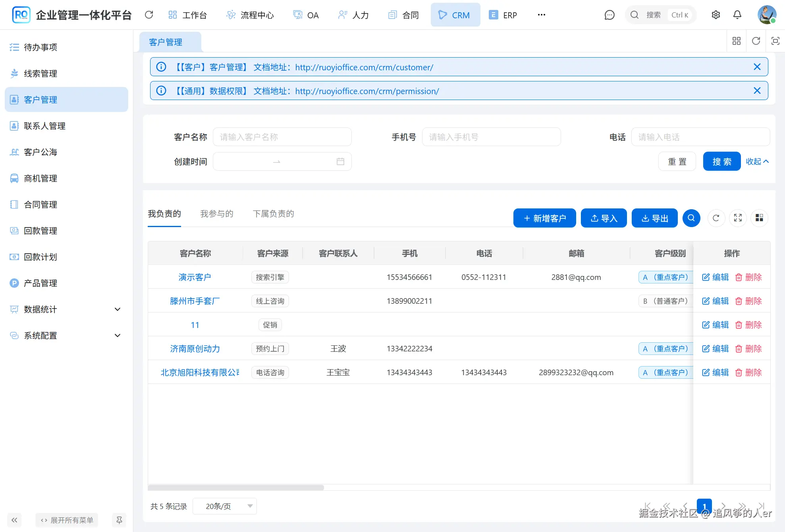The height and width of the screenshot is (532, 785).
Task: Click the 客户管理 page tab
Action: (170, 42)
